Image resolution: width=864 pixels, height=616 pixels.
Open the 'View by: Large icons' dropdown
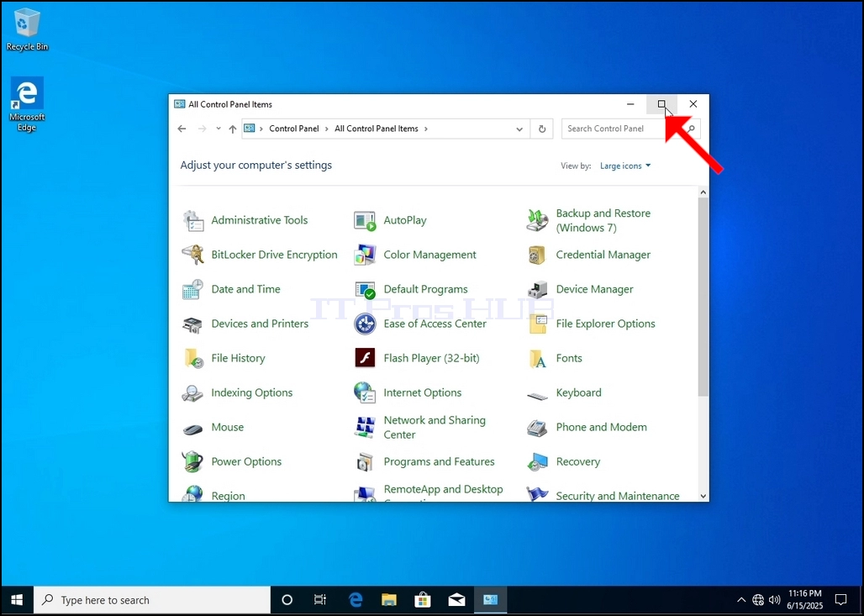coord(625,166)
